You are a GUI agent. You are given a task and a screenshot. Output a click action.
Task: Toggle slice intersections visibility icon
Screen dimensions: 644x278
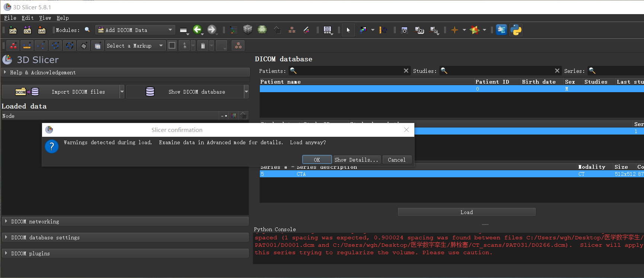pyautogui.click(x=475, y=30)
